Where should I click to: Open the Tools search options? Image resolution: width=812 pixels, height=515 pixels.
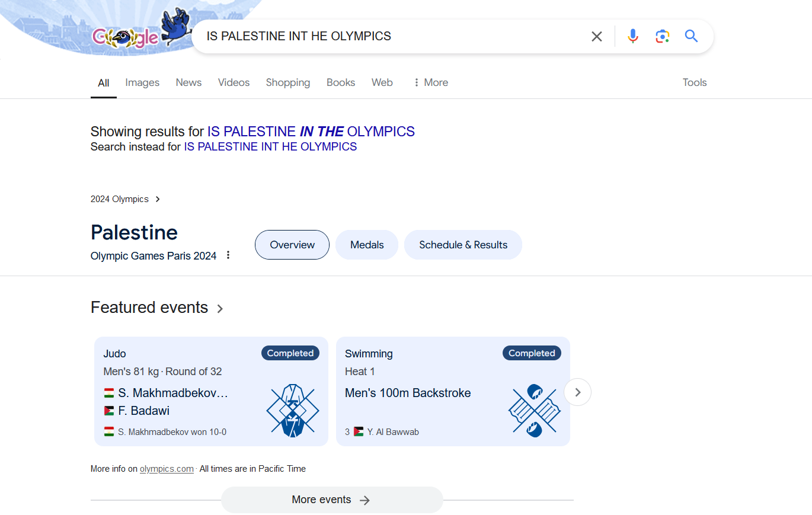coord(695,82)
